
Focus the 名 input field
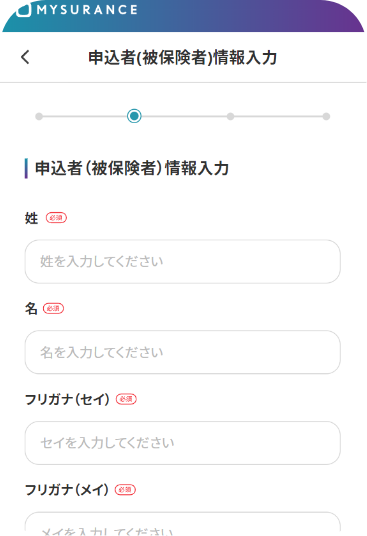pos(183,352)
